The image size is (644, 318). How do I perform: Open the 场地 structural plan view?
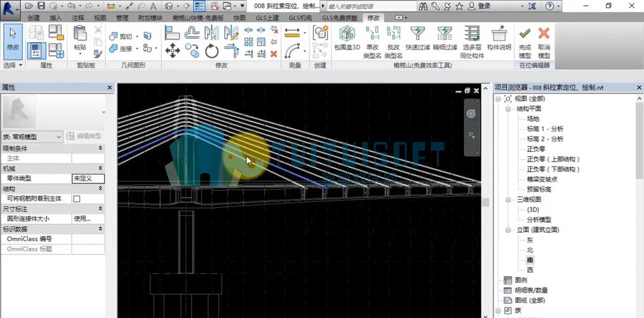[x=533, y=119]
